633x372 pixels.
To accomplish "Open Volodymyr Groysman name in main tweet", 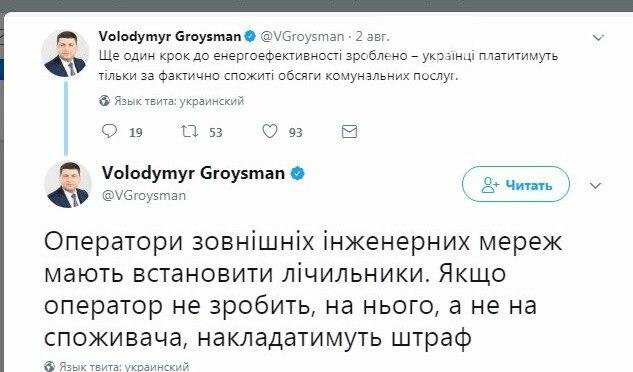I will pos(193,173).
